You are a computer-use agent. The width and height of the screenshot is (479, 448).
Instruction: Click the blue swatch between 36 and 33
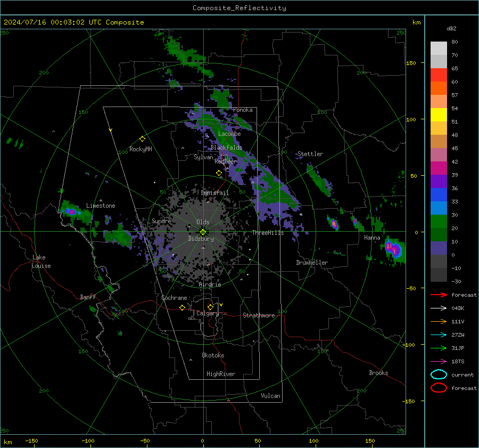coord(439,195)
